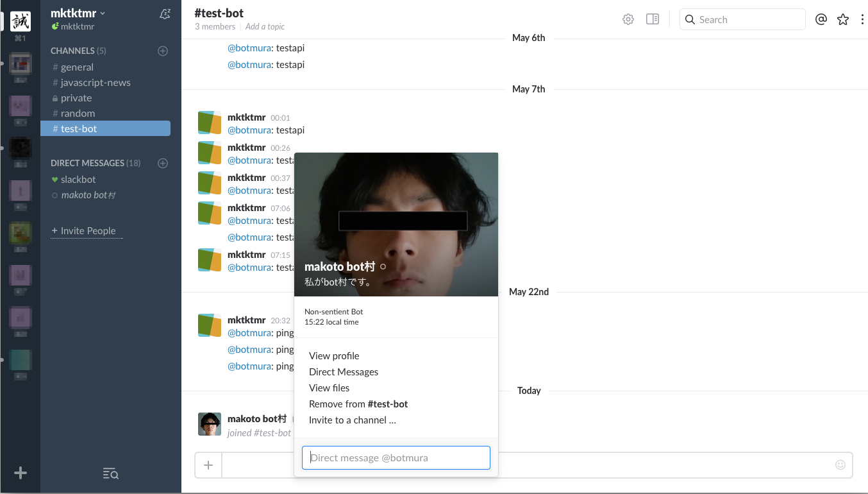Screen dimensions: 868x494
Task: Click Add a topic in header
Action: pos(265,26)
